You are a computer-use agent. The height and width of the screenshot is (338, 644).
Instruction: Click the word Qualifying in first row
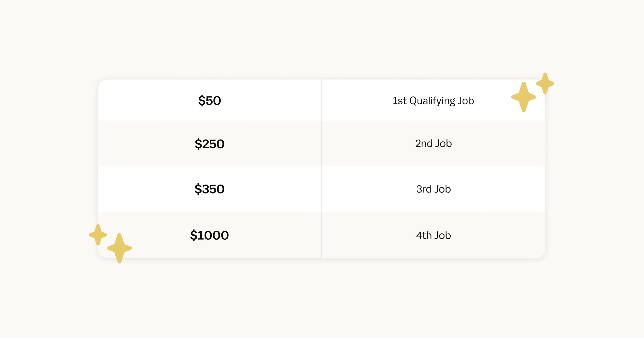coord(432,101)
